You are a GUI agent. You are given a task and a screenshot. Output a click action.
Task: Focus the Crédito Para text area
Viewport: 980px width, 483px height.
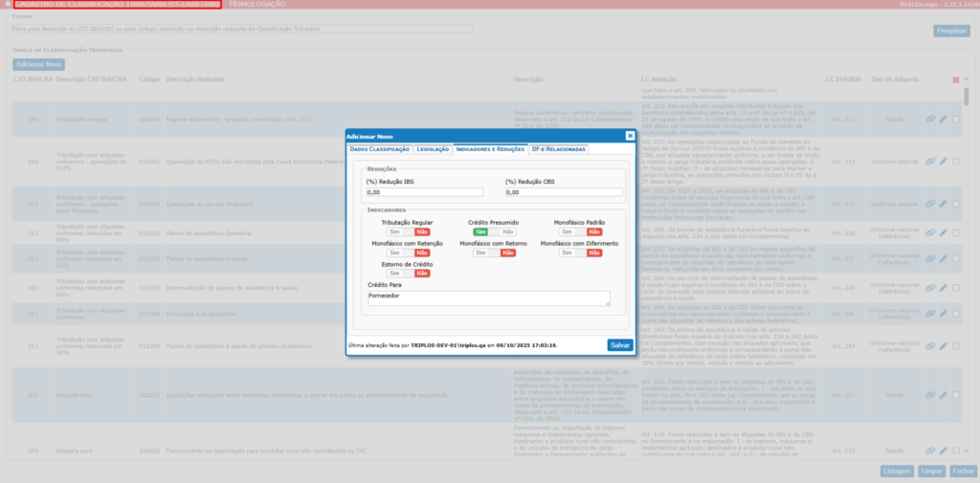pyautogui.click(x=488, y=299)
